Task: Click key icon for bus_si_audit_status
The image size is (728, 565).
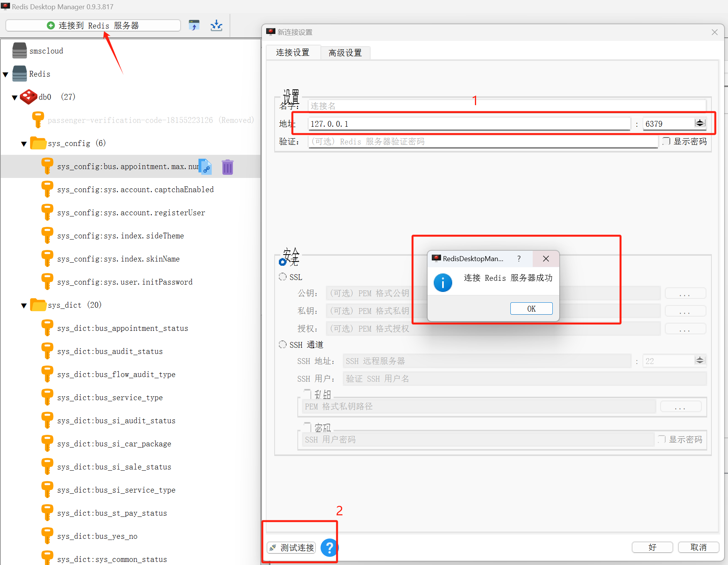Action: pos(47,420)
